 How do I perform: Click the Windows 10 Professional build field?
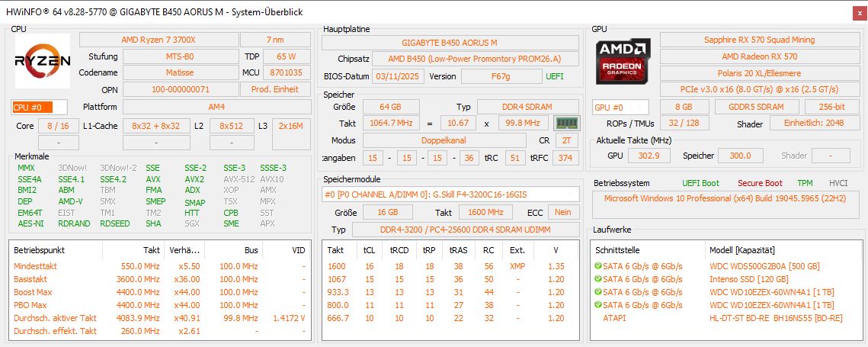click(725, 205)
